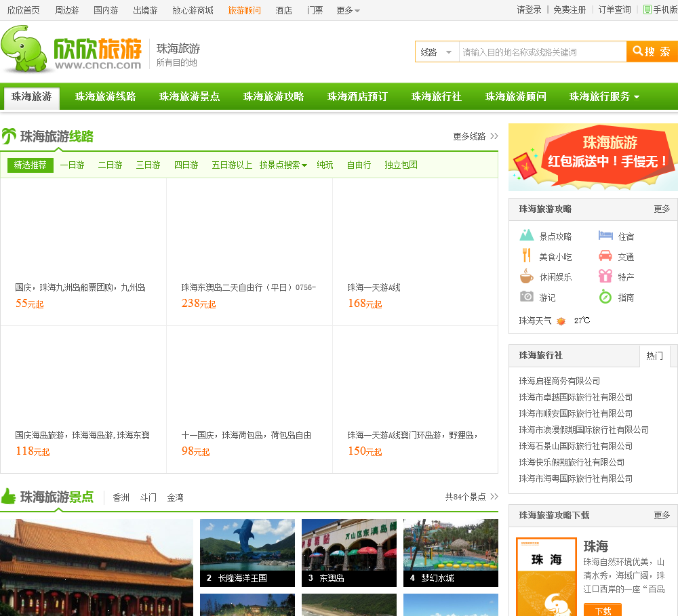
Task: Click the palm tree icon beside 珠海旅游线路
Action: coord(9,136)
